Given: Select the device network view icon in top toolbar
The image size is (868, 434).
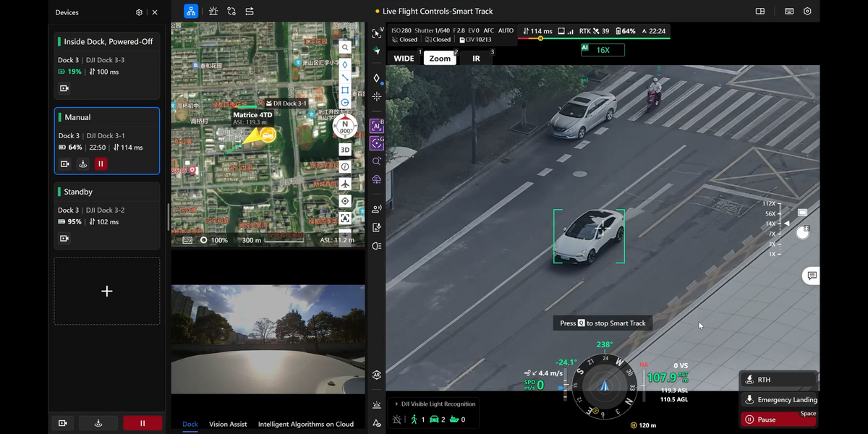Looking at the screenshot, I should pos(191,12).
